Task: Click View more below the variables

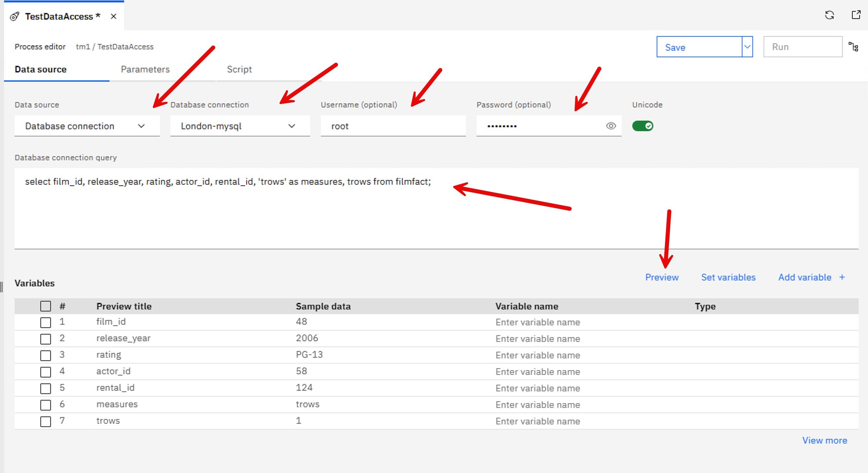Action: point(824,440)
